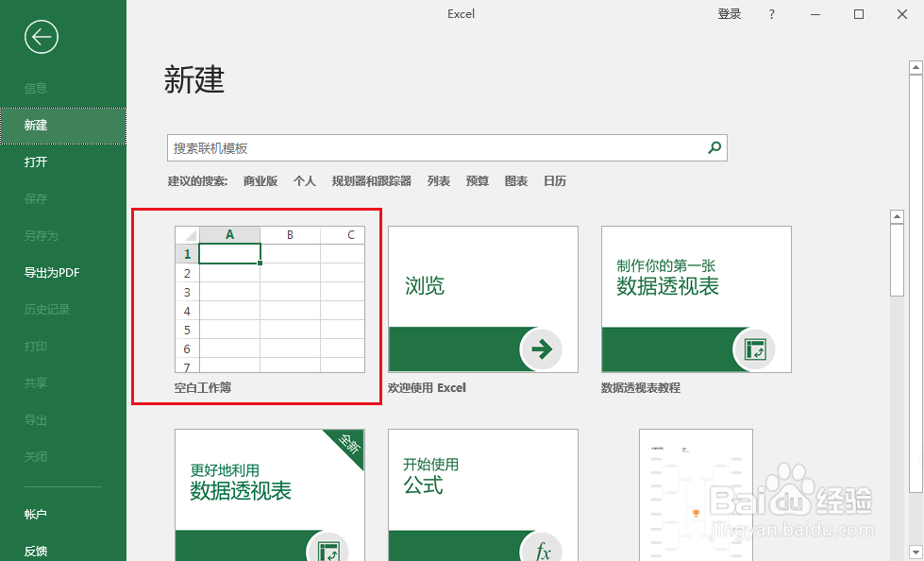Screen dimensions: 924x561
Task: Maximize the Excel window
Action: coord(859,15)
